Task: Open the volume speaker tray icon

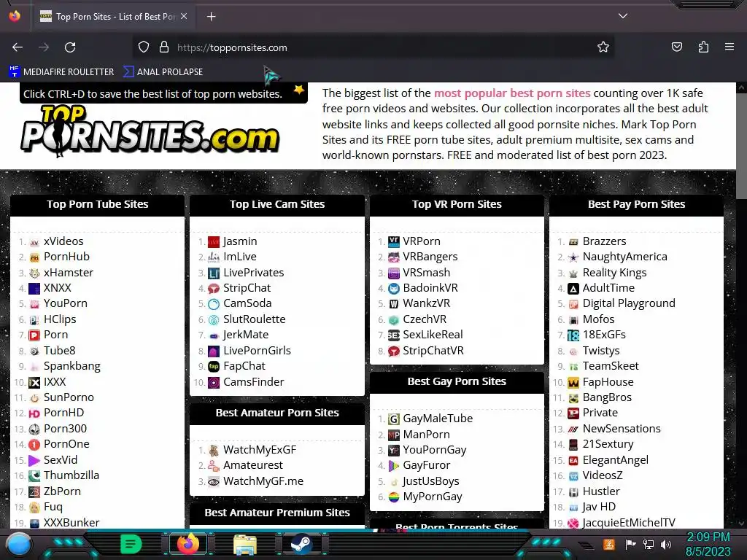Action: pos(666,544)
